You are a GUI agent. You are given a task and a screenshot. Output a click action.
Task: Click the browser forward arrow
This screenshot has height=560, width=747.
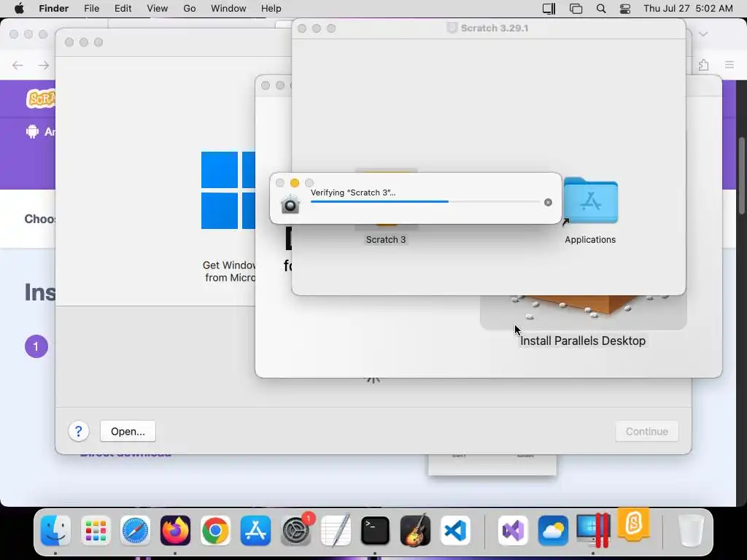click(44, 65)
